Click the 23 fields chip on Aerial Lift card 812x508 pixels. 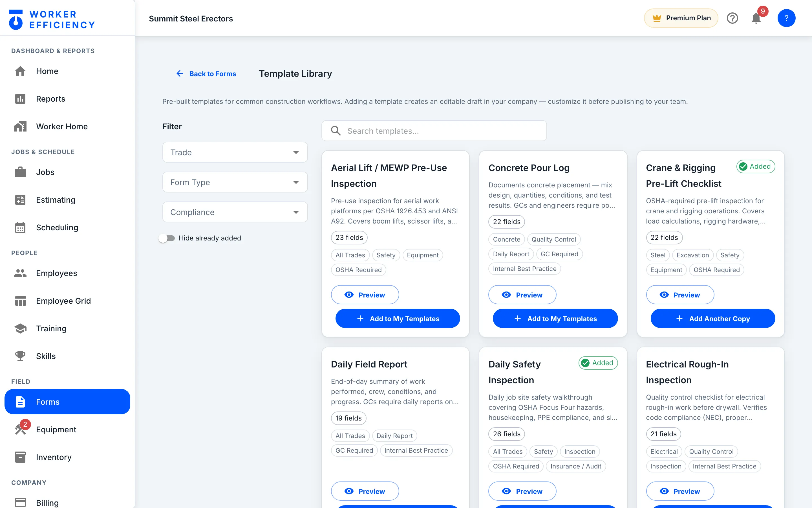[349, 238]
